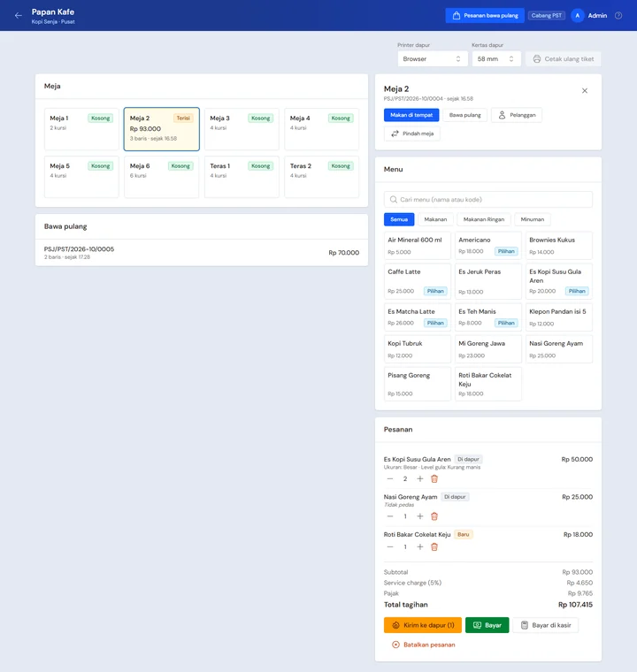The image size is (637, 672).
Task: Click the Di dapur badge on Nasi Goreng Ayam
Action: point(455,497)
